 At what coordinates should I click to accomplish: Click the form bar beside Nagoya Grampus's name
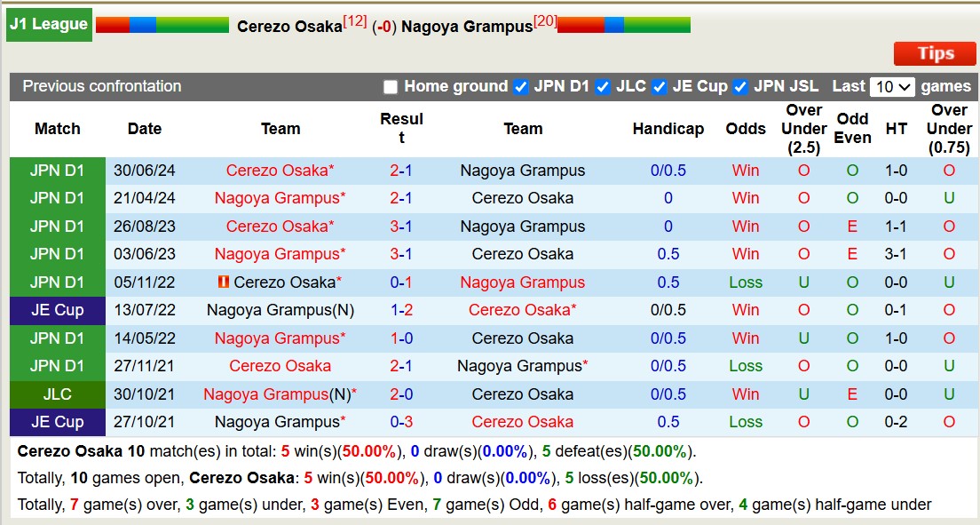(x=623, y=26)
